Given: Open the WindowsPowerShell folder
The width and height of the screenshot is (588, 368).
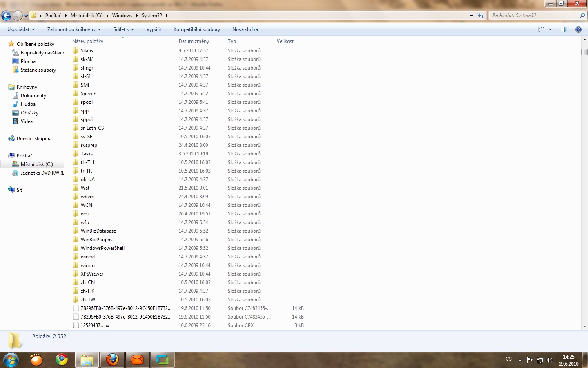Looking at the screenshot, I should point(102,248).
